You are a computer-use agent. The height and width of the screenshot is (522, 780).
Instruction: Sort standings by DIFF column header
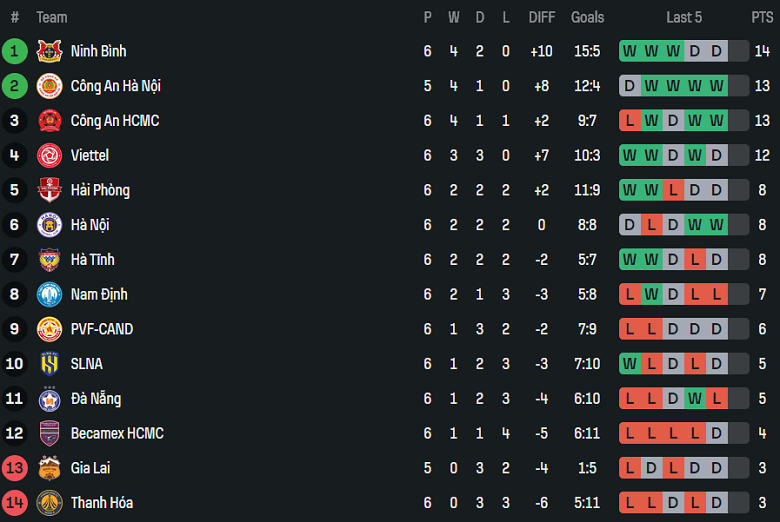point(541,17)
